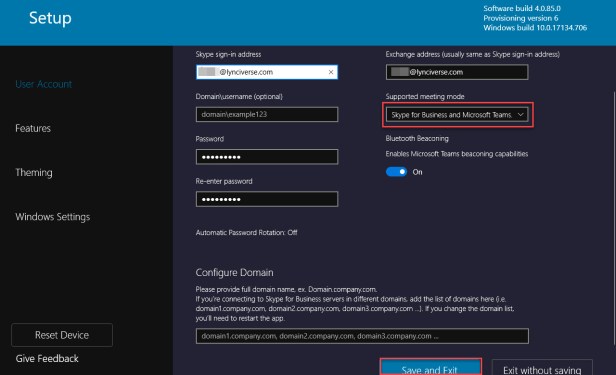Click 'Enables Microsoft Teams beaconing capabilities' text
The height and width of the screenshot is (375, 616).
click(x=456, y=154)
